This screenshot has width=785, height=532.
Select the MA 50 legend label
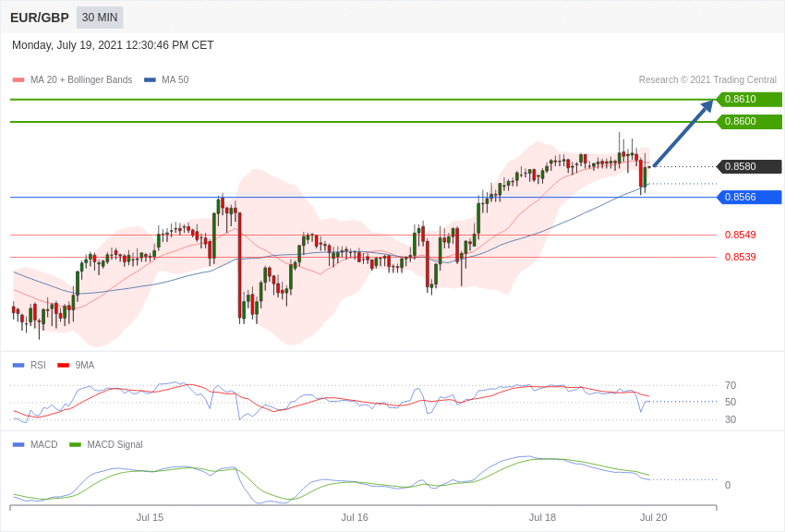pos(175,79)
